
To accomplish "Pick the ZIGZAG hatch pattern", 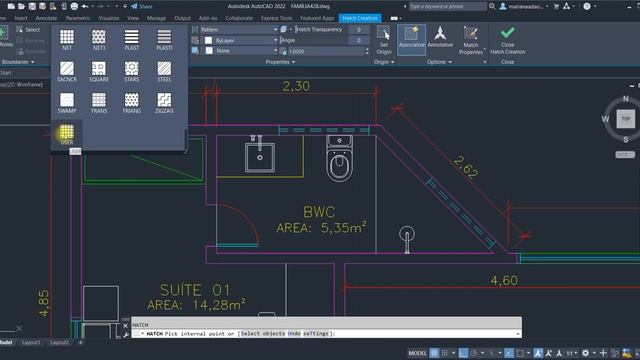I will 164,103.
